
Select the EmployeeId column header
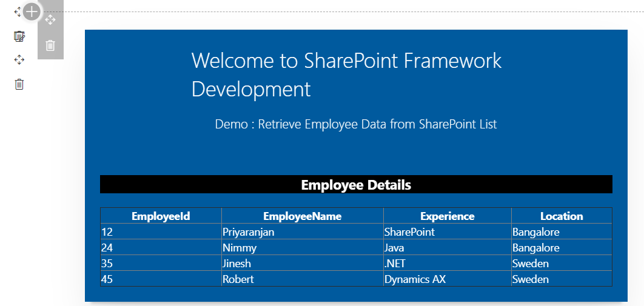(x=161, y=216)
